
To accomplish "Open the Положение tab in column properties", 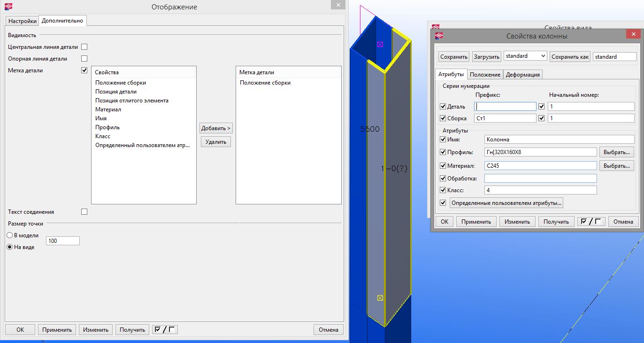I will pos(485,75).
